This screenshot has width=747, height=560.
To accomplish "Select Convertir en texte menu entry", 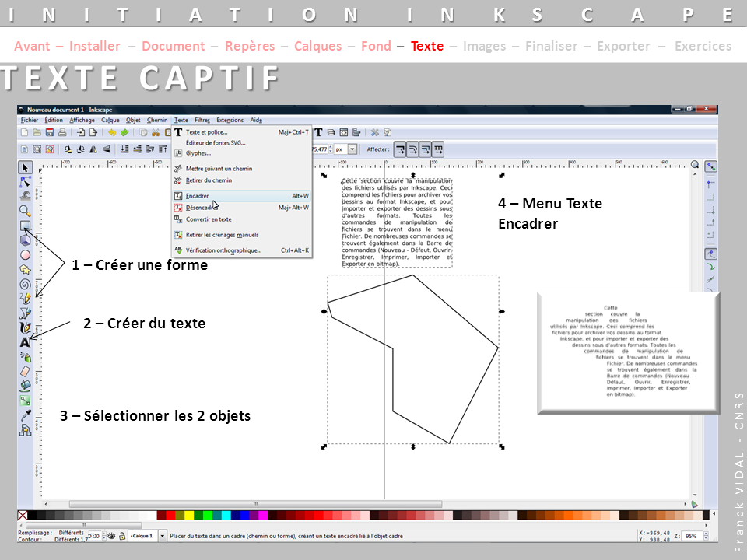I will (x=242, y=219).
